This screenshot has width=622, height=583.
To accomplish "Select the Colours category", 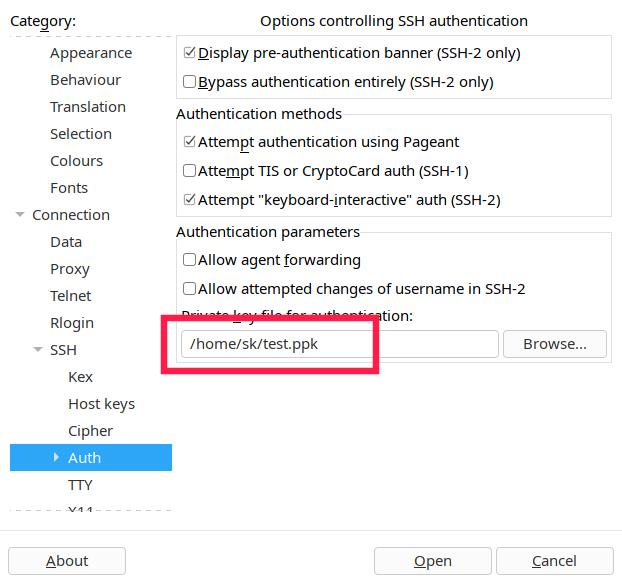I will pos(76,161).
